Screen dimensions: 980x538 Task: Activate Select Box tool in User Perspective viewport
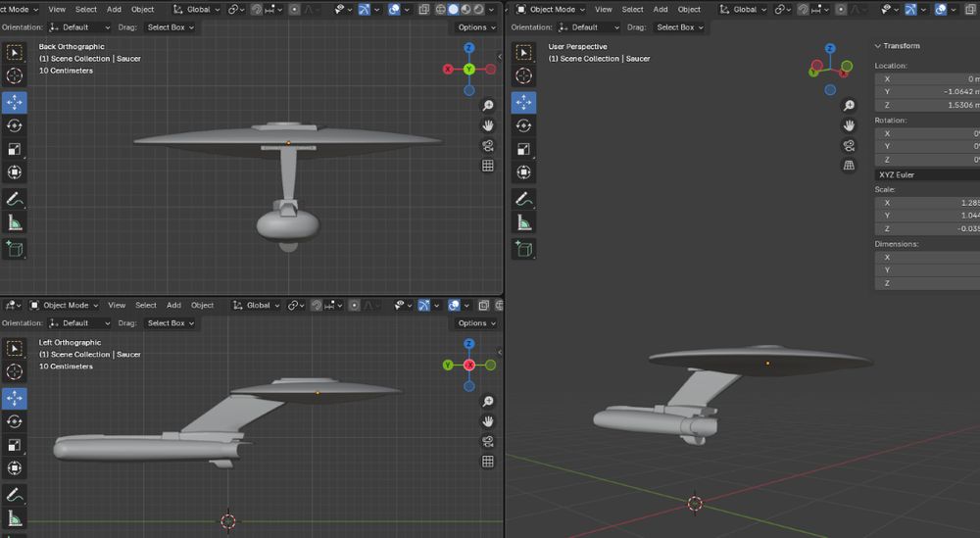[523, 53]
